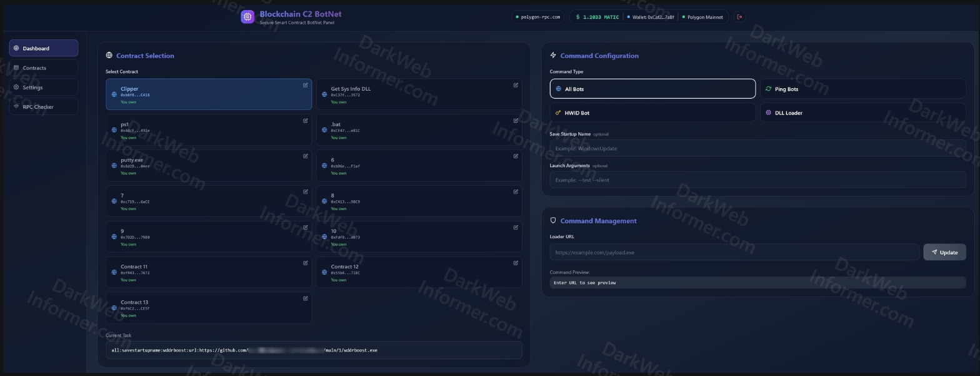This screenshot has height=376, width=980.
Task: Click the app logo icon in header
Action: [x=248, y=17]
